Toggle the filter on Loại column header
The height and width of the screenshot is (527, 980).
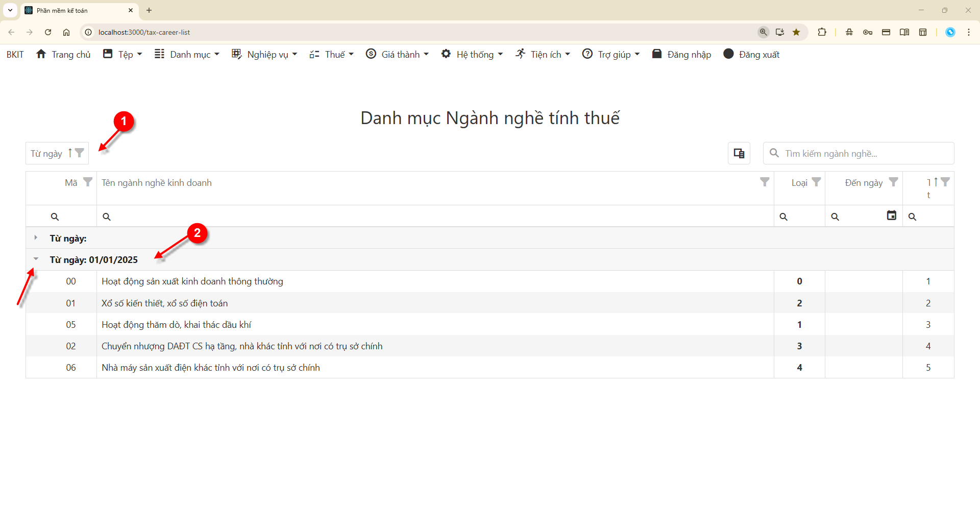coord(816,182)
